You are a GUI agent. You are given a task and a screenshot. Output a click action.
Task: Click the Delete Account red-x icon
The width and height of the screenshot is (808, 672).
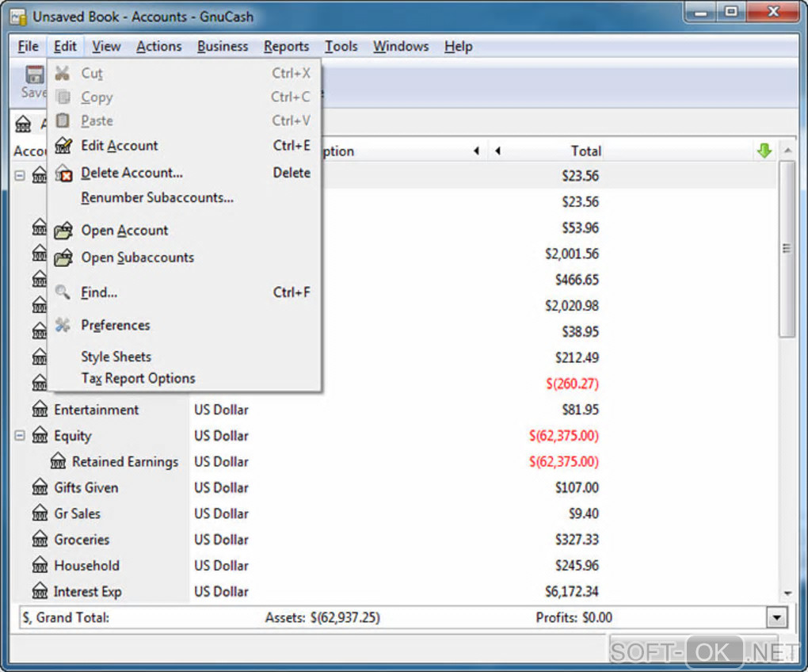coord(63,173)
